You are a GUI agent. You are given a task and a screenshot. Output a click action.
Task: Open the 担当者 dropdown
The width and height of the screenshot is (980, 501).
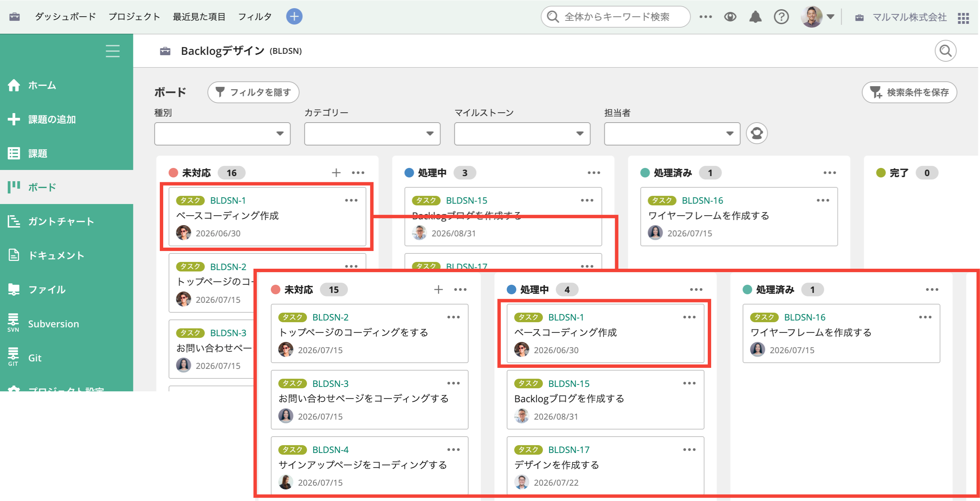[672, 134]
